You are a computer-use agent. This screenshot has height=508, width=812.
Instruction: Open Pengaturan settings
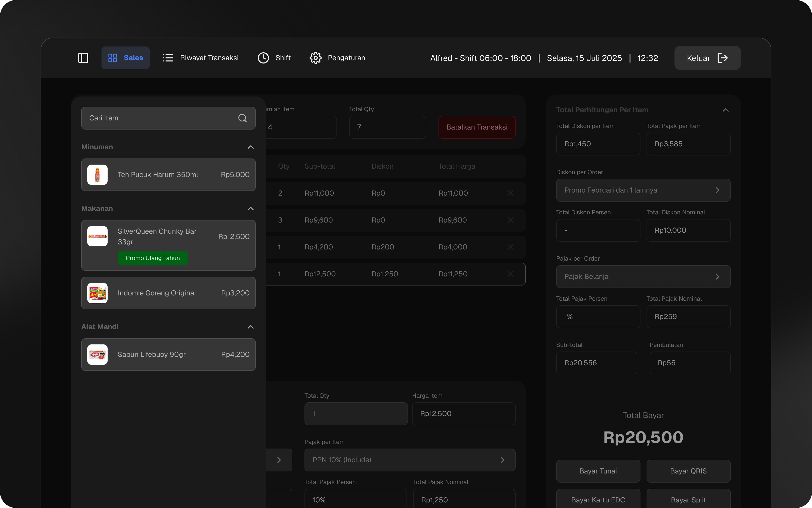point(337,58)
